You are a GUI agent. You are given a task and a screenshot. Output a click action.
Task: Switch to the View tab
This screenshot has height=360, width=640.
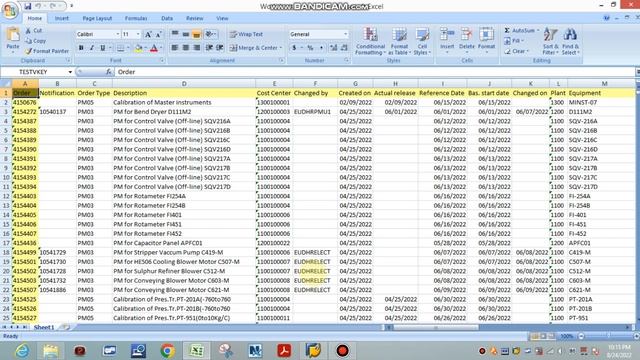(x=222, y=18)
